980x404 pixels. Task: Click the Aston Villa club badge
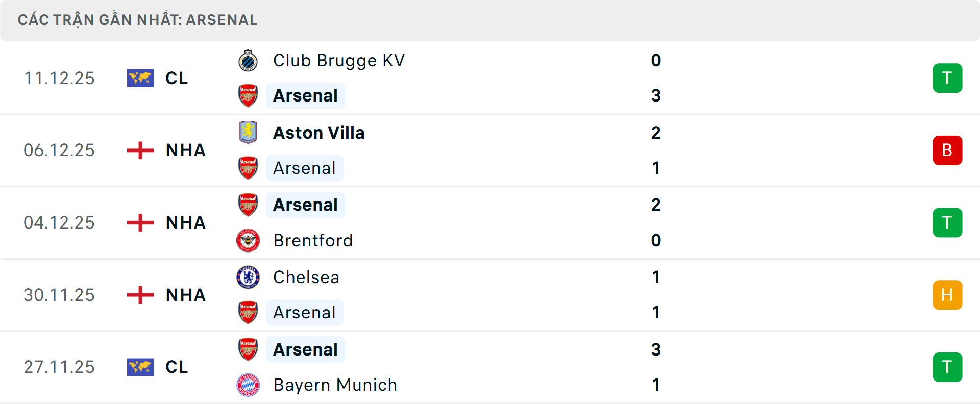[249, 133]
